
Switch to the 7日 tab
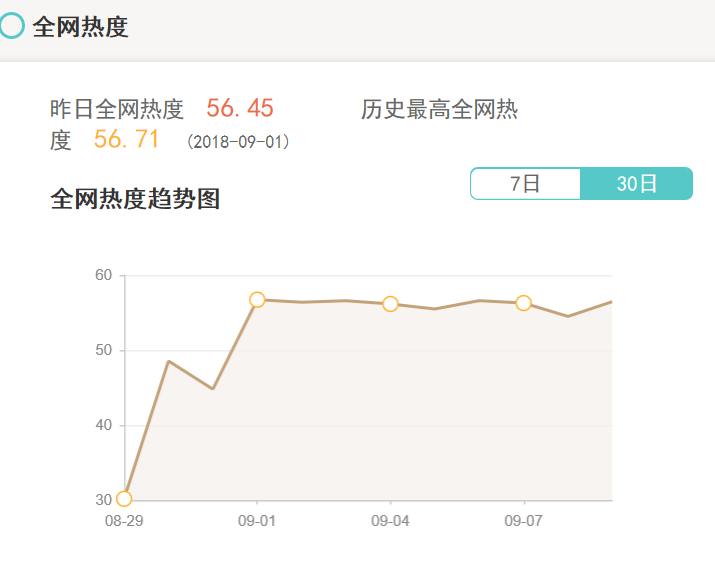coord(525,184)
